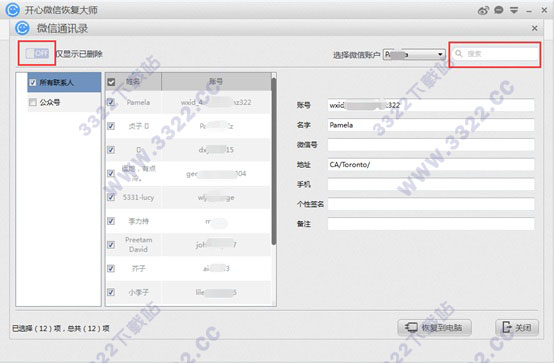Check the 公众号 checkbox
The height and width of the screenshot is (363, 554).
point(33,103)
